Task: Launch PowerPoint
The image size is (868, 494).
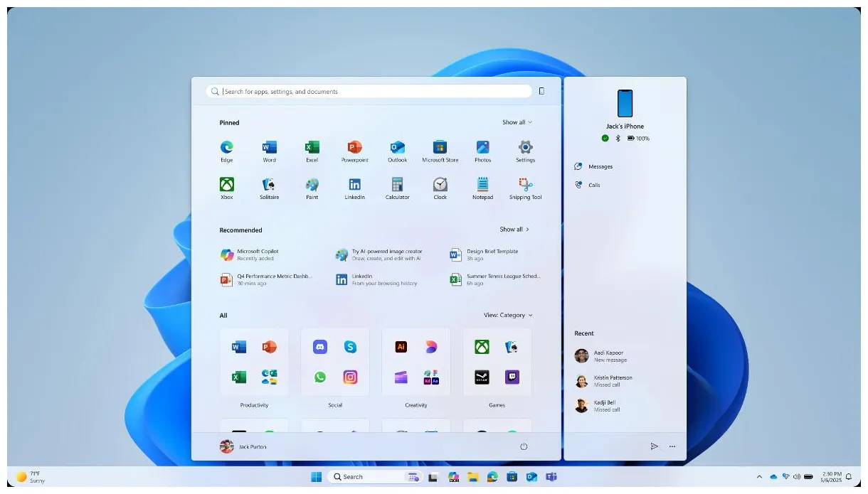Action: pos(354,146)
